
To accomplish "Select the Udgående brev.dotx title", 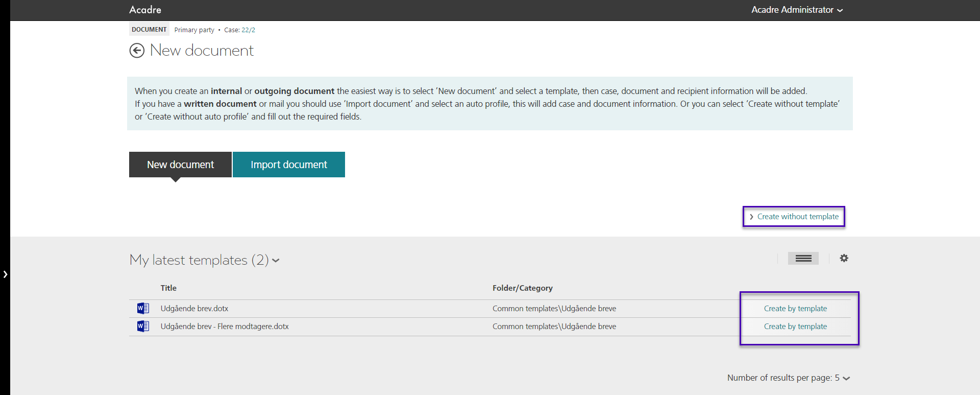I will 194,309.
